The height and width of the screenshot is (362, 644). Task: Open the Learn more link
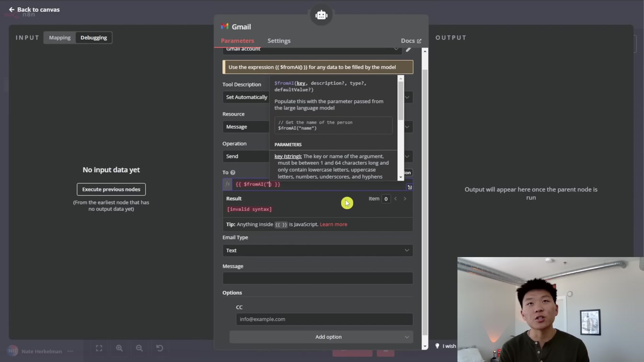point(333,224)
